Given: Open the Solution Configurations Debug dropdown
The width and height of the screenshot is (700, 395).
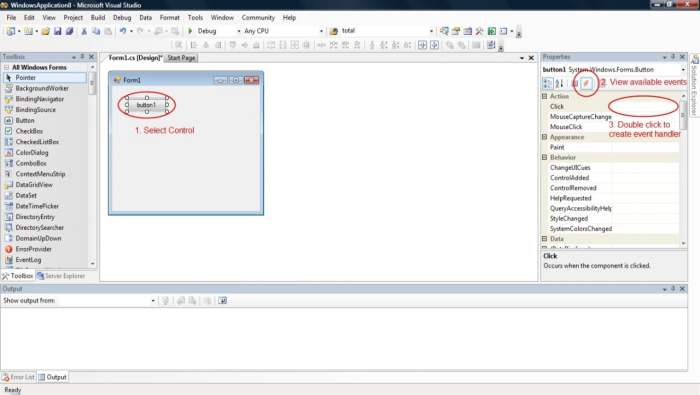Looking at the screenshot, I should click(239, 31).
